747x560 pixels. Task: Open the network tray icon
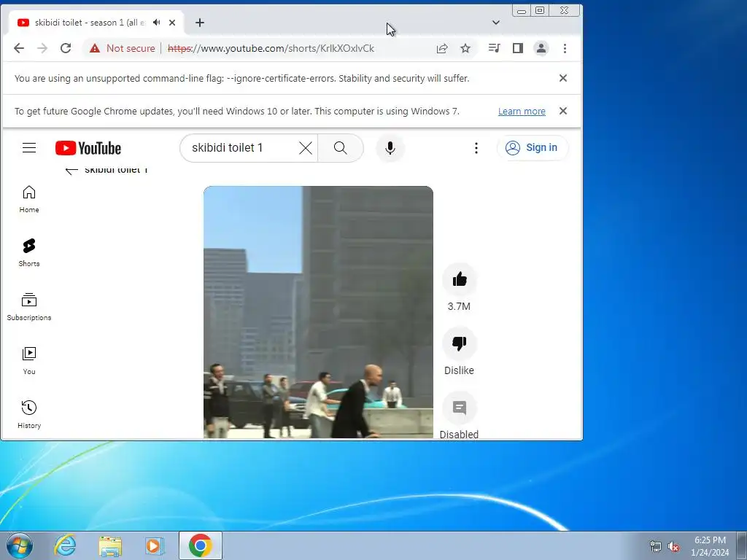[x=656, y=547]
